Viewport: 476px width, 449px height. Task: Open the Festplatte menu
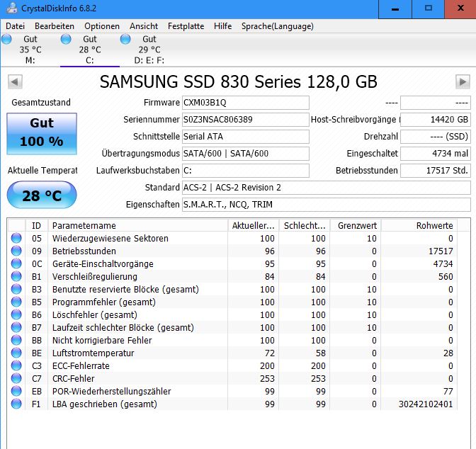(186, 26)
